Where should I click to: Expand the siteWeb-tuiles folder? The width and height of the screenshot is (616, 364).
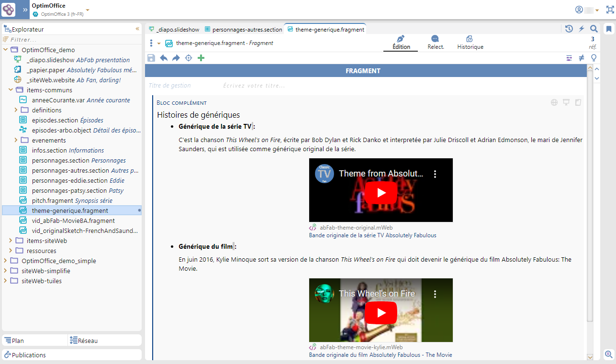[6, 281]
